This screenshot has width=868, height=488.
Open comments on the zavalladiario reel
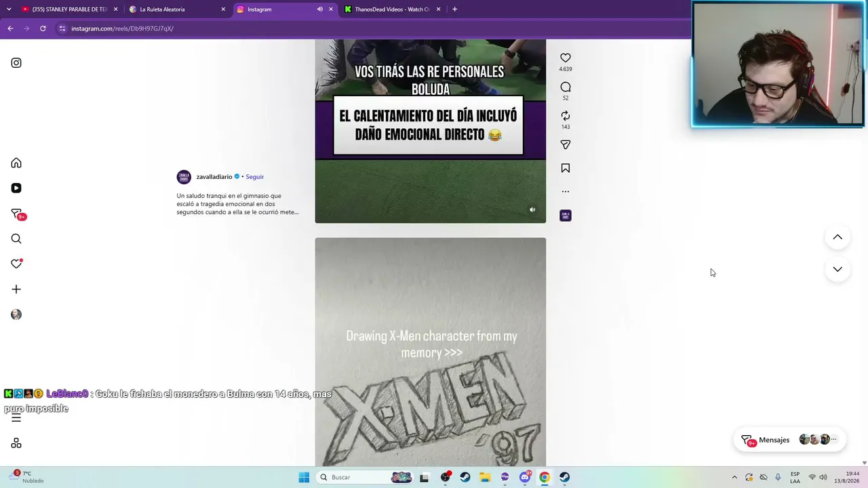[566, 87]
